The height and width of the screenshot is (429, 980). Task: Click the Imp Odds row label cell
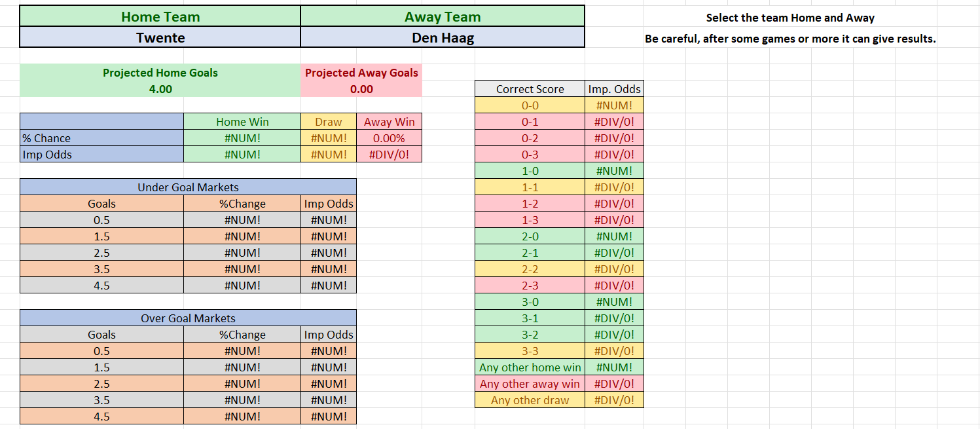tap(101, 155)
